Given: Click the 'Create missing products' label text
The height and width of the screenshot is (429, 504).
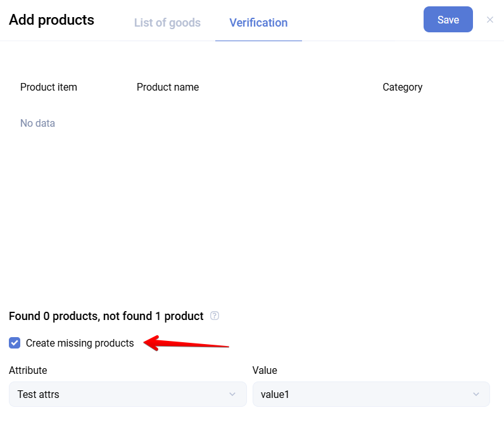Looking at the screenshot, I should (x=80, y=343).
